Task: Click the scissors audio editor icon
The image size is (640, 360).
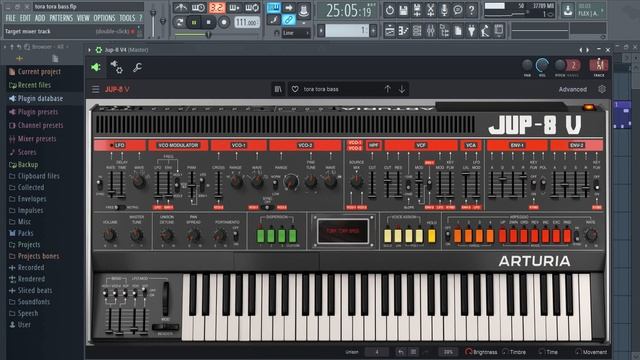Action: (x=431, y=10)
